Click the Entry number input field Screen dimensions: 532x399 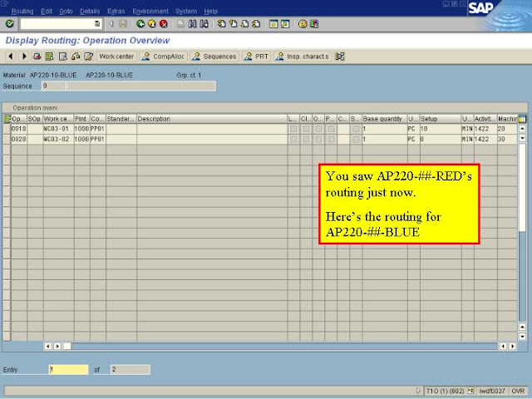[x=68, y=369]
